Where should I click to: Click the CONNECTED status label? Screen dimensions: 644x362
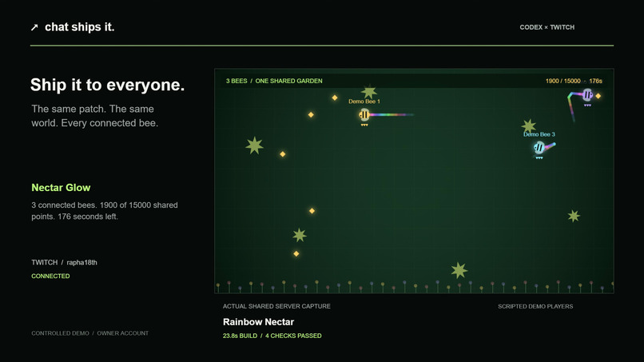[50, 276]
